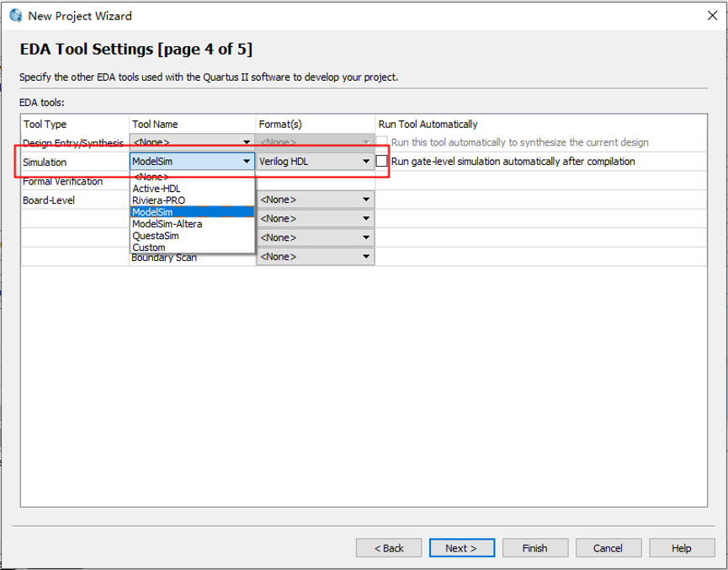Expand the Verilog HDL format dropdown
Viewport: 728px width, 570px height.
(x=366, y=162)
